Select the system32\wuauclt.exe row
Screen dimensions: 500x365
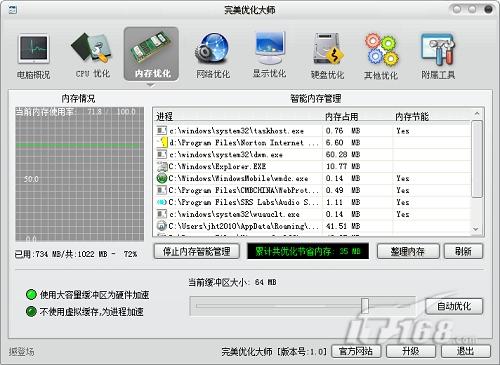313,214
